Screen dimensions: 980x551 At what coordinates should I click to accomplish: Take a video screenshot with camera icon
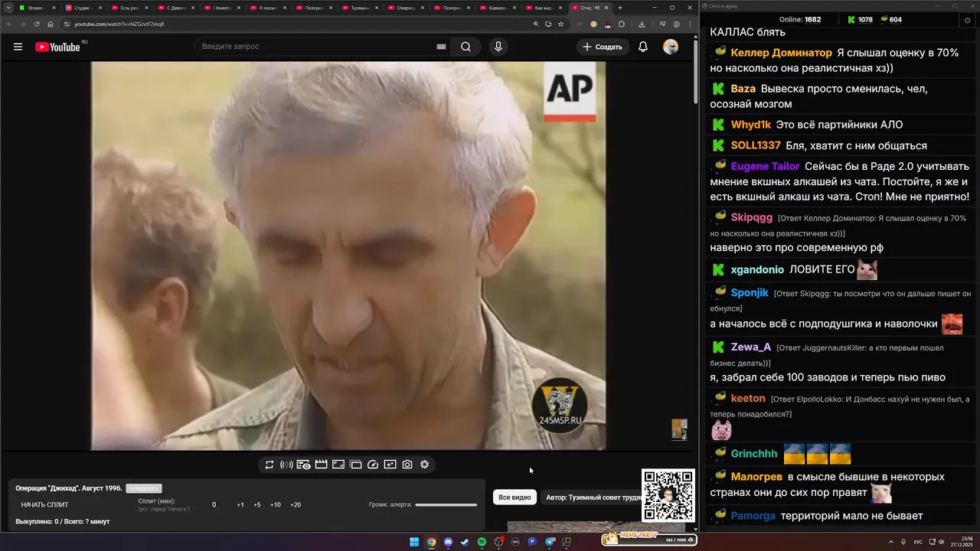pyautogui.click(x=407, y=465)
